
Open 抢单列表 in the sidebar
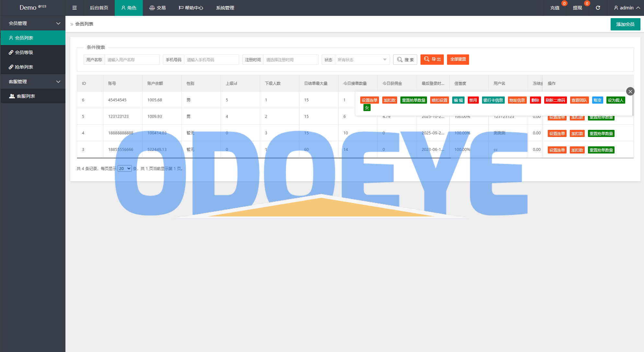(24, 67)
